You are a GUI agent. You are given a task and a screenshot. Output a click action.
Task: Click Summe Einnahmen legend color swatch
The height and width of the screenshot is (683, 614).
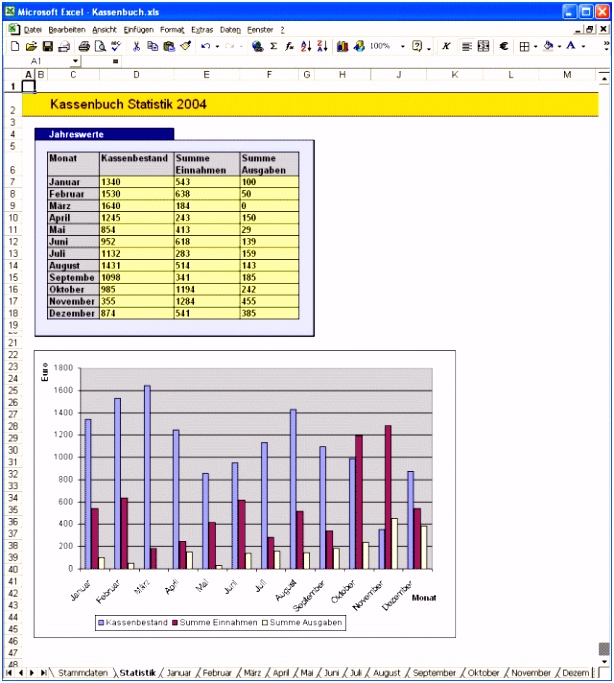[175, 623]
